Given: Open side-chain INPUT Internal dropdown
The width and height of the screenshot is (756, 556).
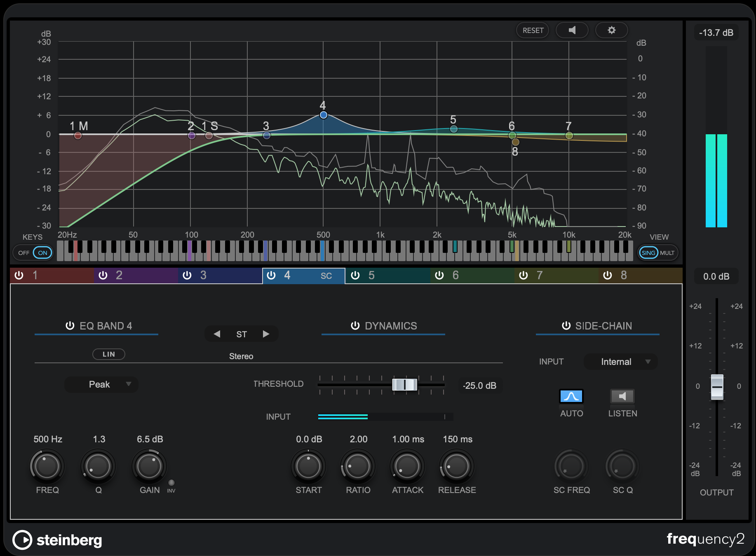Looking at the screenshot, I should click(x=620, y=362).
